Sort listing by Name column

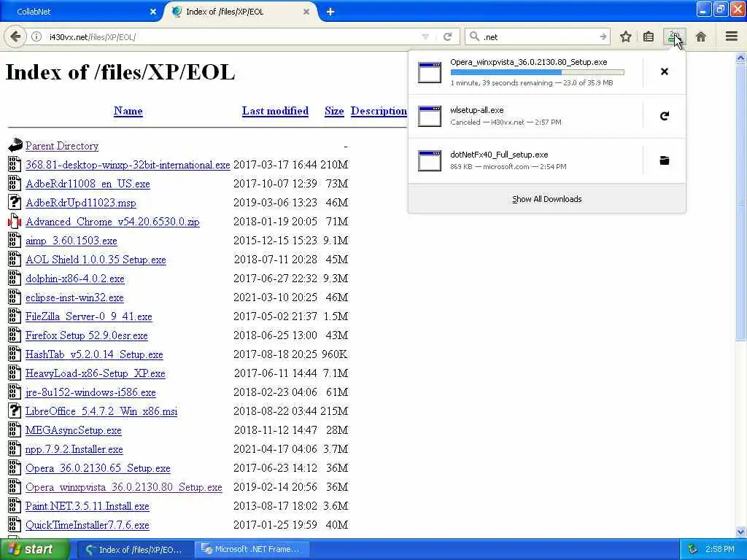[128, 111]
